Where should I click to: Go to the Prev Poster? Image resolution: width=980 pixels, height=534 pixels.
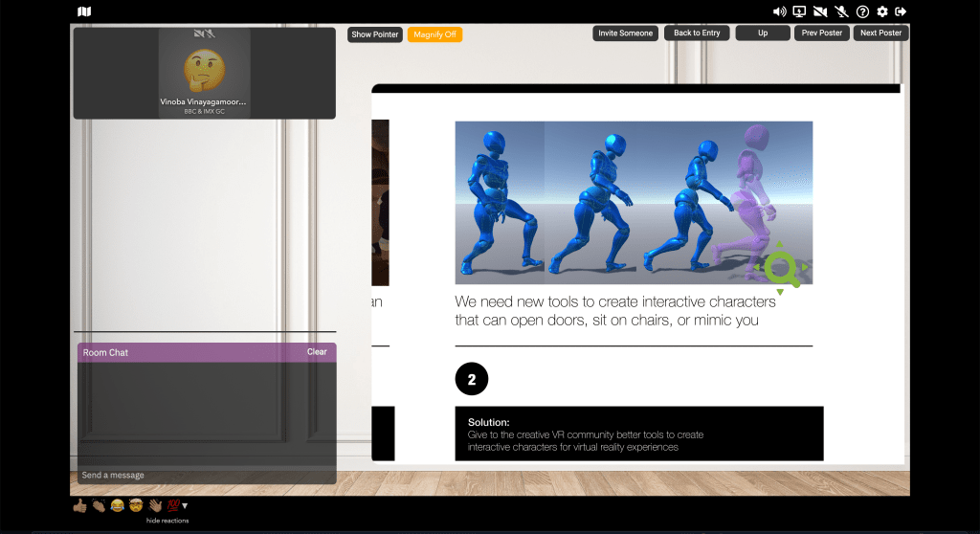point(822,33)
